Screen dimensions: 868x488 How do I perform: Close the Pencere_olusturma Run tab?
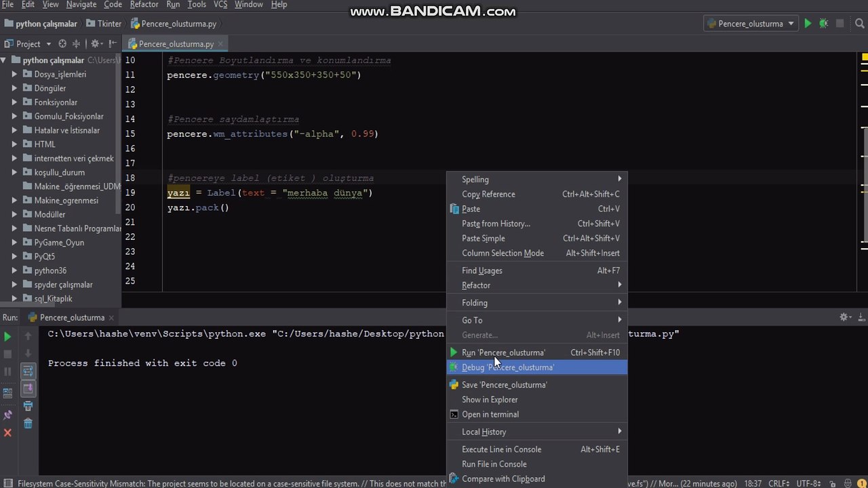(x=112, y=317)
